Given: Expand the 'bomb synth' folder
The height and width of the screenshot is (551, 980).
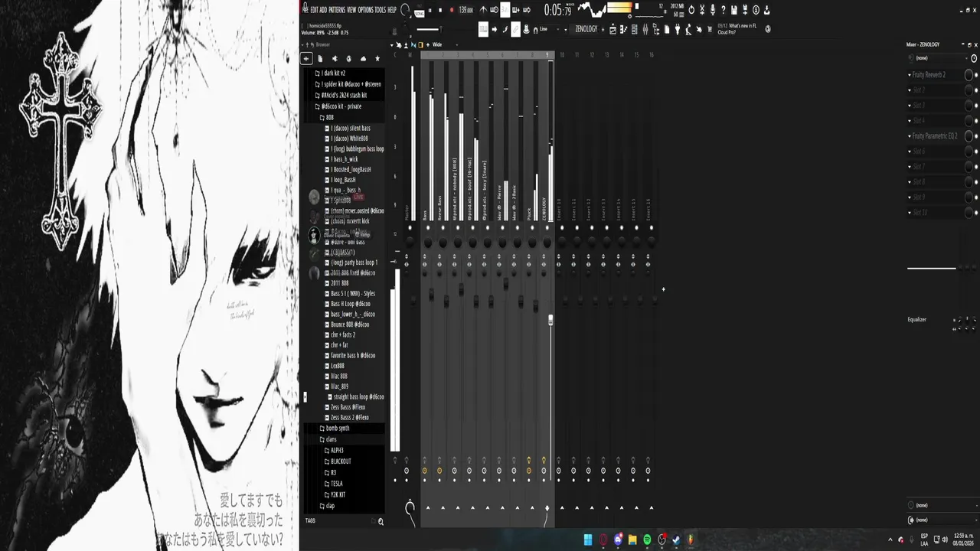Looking at the screenshot, I should tap(335, 429).
